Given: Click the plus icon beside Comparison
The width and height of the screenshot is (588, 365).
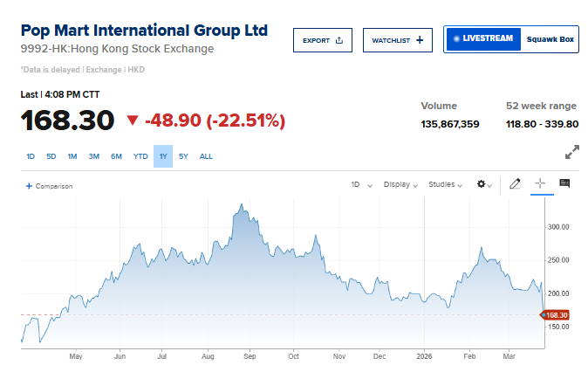Looking at the screenshot, I should click(x=29, y=186).
